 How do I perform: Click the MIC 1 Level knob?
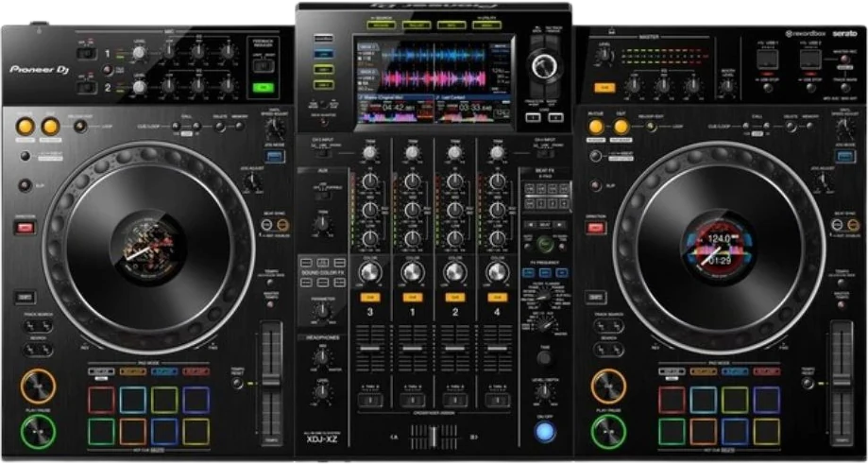pos(140,53)
